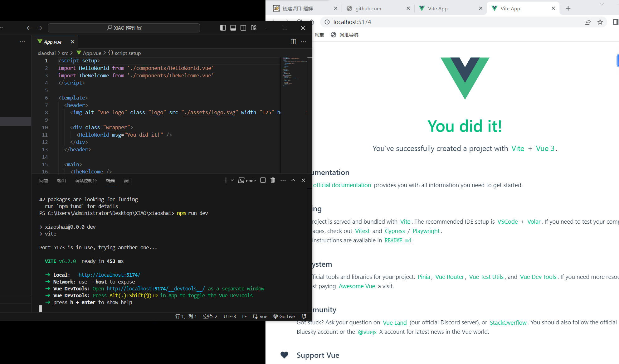This screenshot has height=364, width=619.
Task: Close the App.vue editor tab
Action: [x=72, y=42]
